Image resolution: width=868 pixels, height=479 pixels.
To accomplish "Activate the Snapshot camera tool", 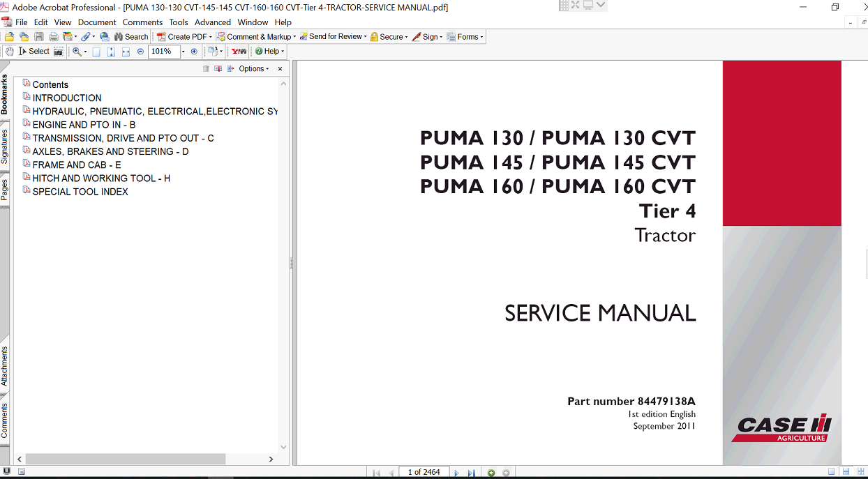I will click(x=59, y=52).
